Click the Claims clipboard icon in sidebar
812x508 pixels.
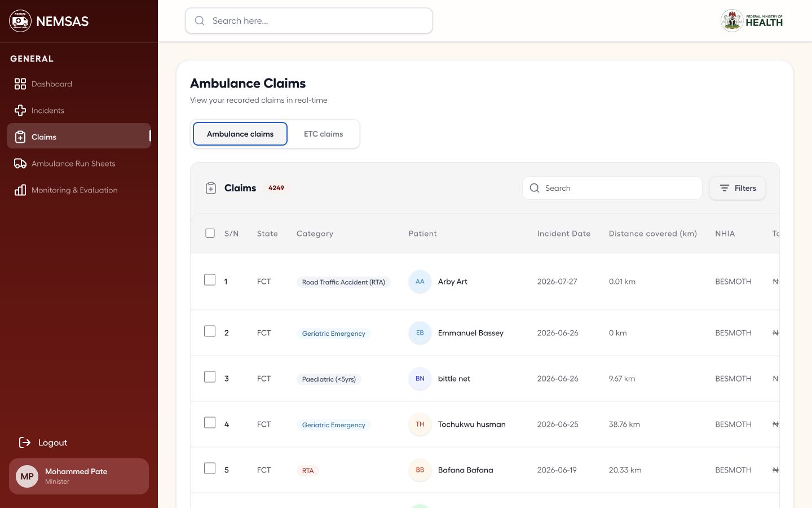20,137
